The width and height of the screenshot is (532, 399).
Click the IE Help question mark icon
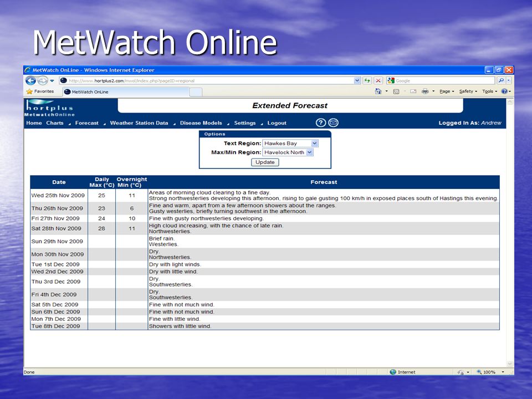coord(504,91)
